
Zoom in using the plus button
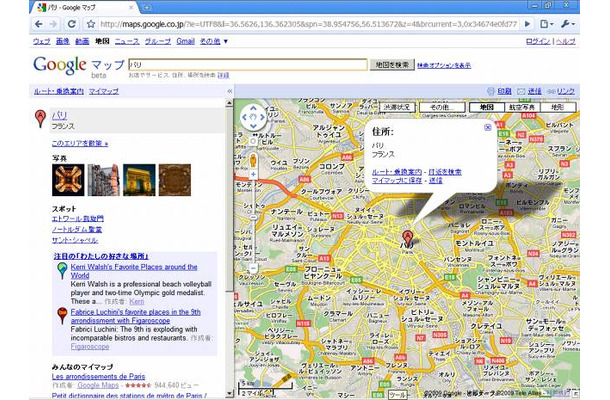click(x=253, y=174)
